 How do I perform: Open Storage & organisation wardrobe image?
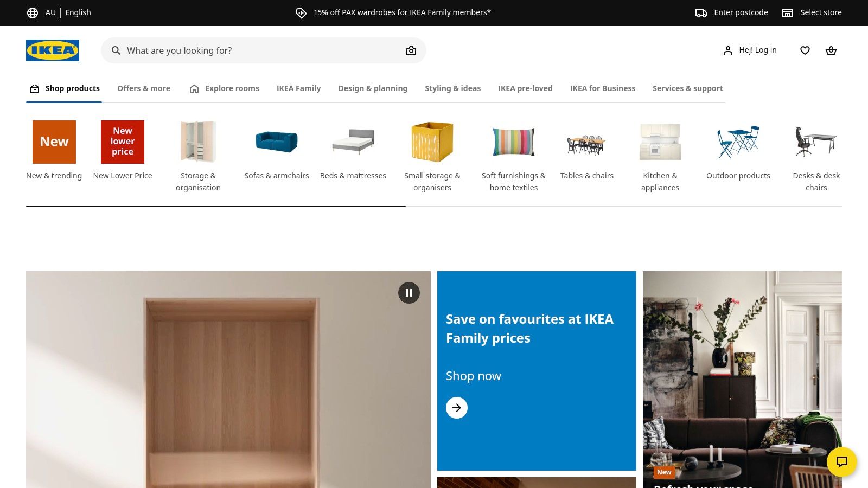[198, 142]
